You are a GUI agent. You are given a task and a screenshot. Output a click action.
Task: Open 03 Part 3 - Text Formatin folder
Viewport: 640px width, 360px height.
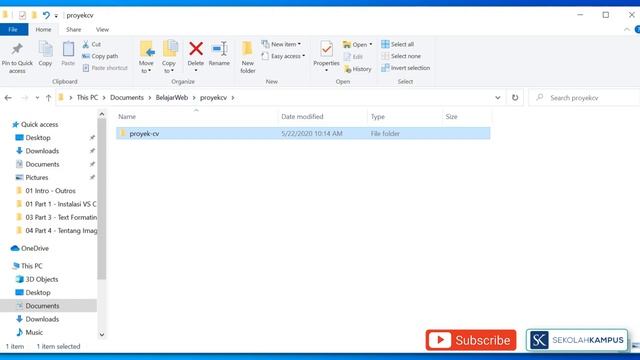pyautogui.click(x=61, y=217)
